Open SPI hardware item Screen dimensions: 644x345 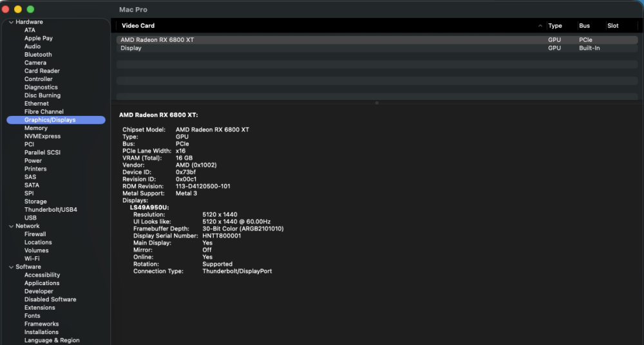click(29, 194)
